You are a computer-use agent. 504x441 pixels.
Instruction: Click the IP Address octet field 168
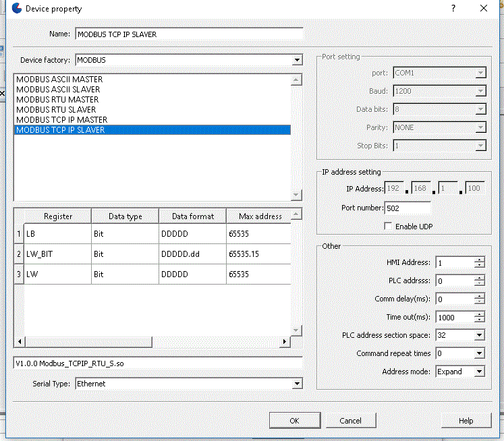[x=421, y=188]
